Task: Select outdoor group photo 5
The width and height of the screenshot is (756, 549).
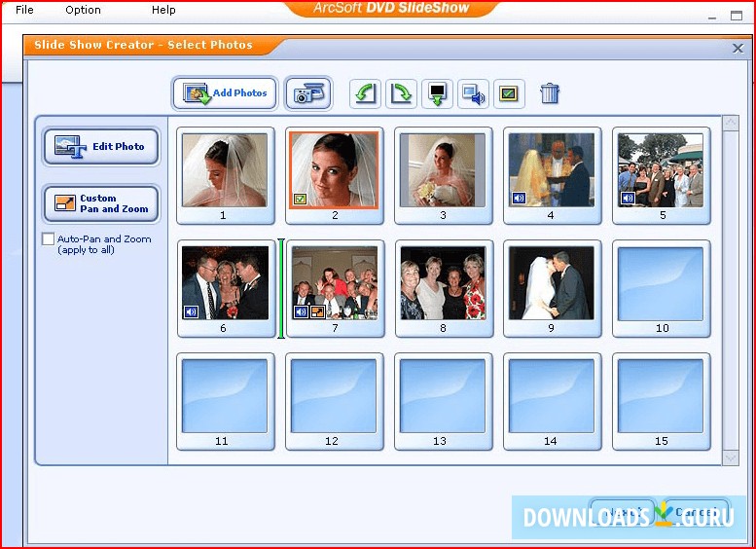Action: click(661, 170)
